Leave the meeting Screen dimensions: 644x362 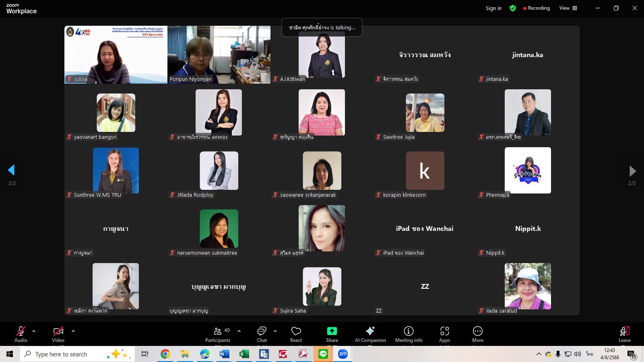(x=624, y=334)
